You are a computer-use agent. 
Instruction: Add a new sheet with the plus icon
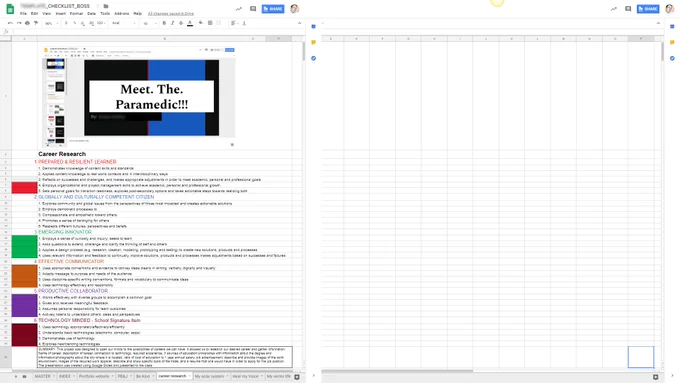16,376
